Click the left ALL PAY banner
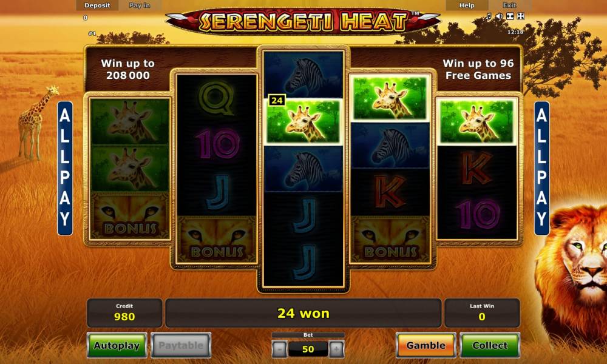The height and width of the screenshot is (364, 607). [x=65, y=168]
